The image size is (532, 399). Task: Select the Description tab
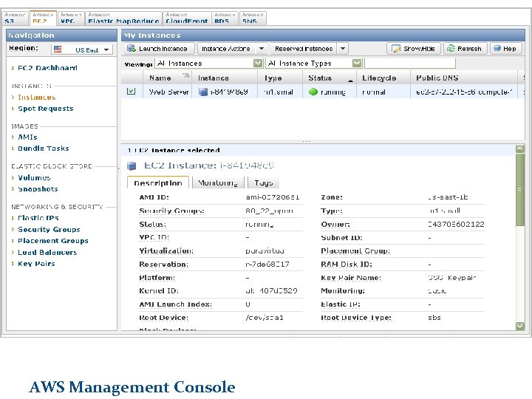pyautogui.click(x=158, y=183)
